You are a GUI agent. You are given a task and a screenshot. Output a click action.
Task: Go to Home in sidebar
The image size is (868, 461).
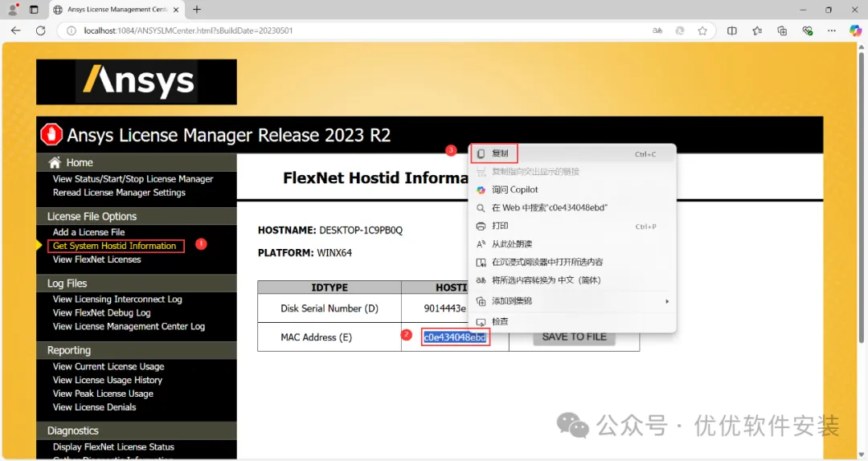[x=79, y=163]
